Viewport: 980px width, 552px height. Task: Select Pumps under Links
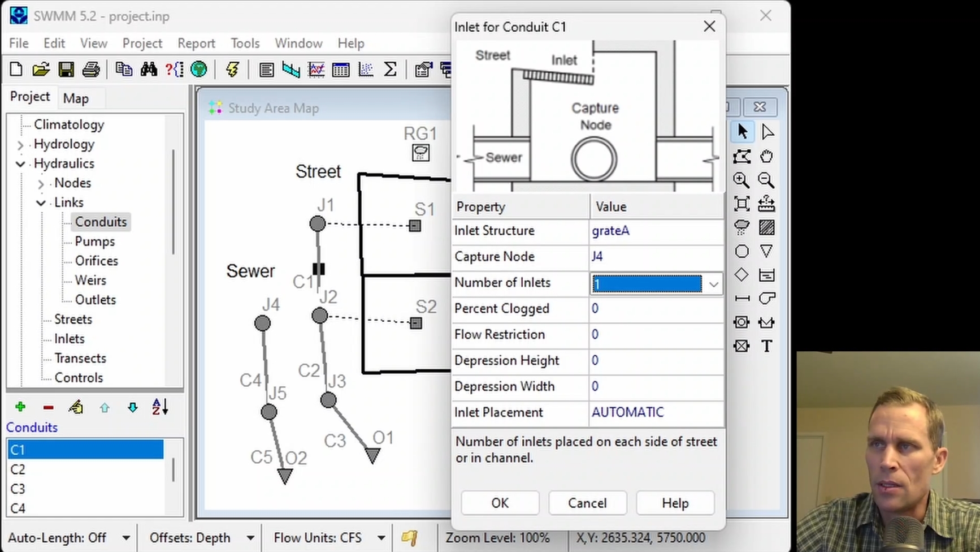[x=95, y=241]
